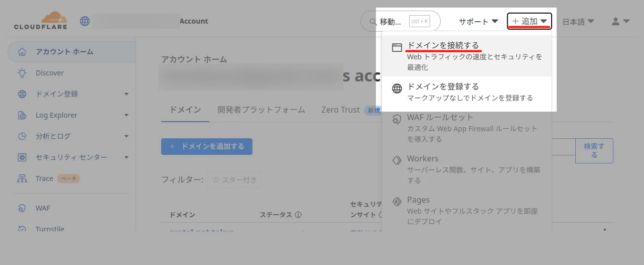Click the 分析とログ pie chart icon

(x=22, y=136)
